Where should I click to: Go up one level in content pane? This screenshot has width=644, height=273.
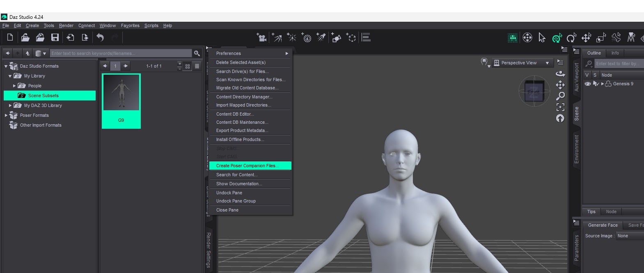(28, 53)
